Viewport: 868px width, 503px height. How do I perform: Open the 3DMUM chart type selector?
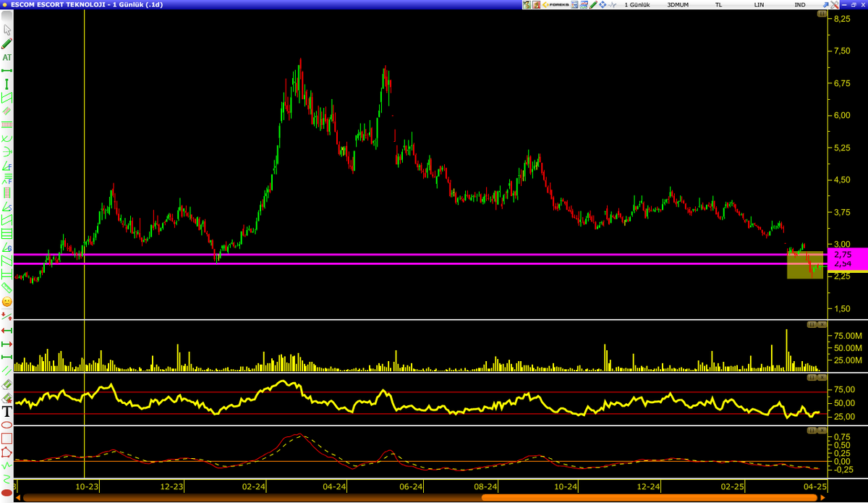coord(678,5)
